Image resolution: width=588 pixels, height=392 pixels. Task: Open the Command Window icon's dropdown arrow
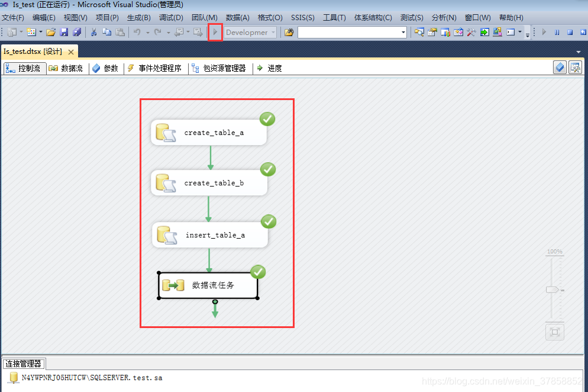[x=520, y=33]
